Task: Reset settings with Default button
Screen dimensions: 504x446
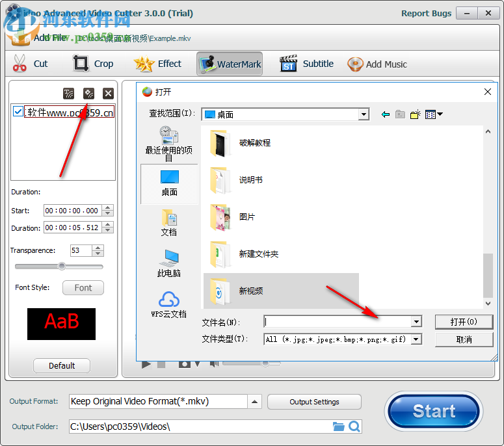Action: point(62,365)
